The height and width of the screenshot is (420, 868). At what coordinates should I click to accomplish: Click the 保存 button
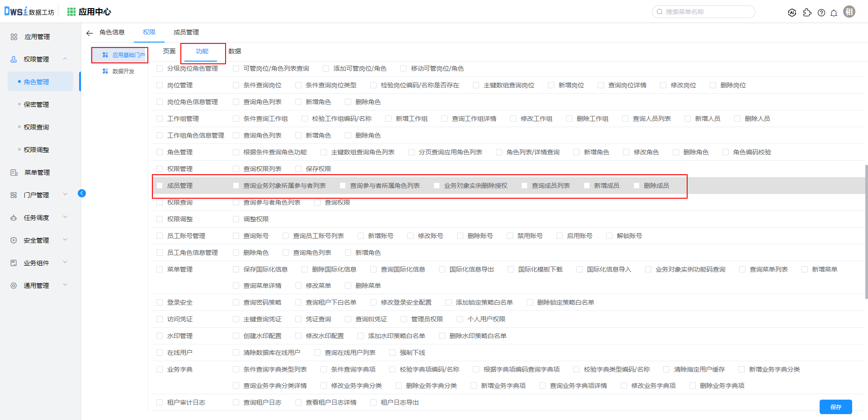[835, 407]
